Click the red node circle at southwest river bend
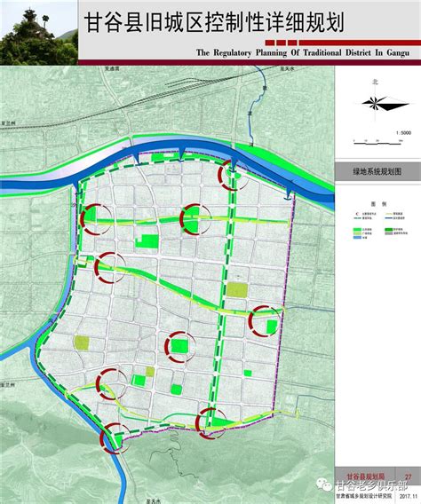The width and height of the screenshot is (421, 504). [x=115, y=438]
